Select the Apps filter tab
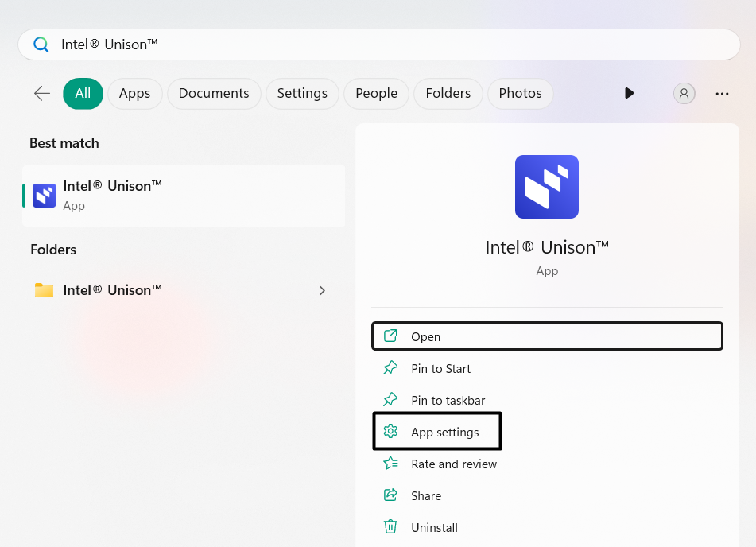 click(134, 94)
